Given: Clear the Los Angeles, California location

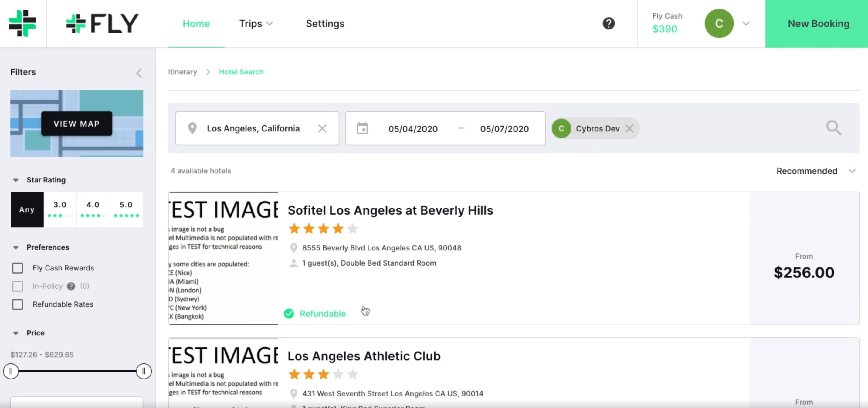Looking at the screenshot, I should click(x=322, y=128).
